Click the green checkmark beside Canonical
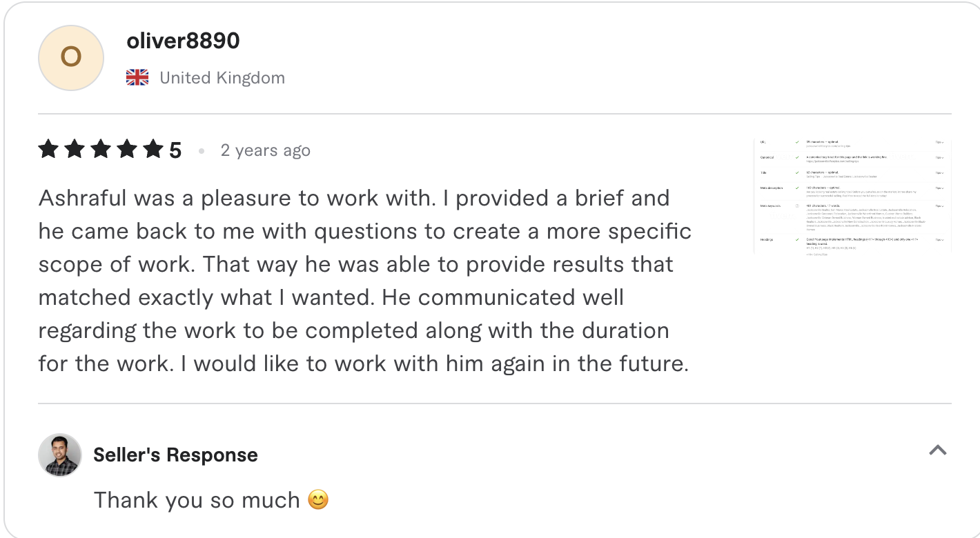This screenshot has height=538, width=980. pyautogui.click(x=797, y=157)
